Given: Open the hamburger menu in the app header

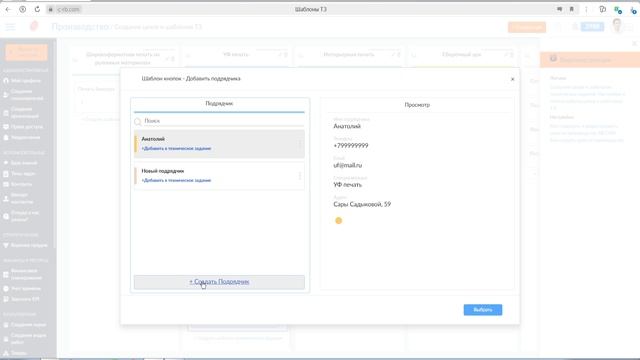Looking at the screenshot, I should (x=10, y=27).
